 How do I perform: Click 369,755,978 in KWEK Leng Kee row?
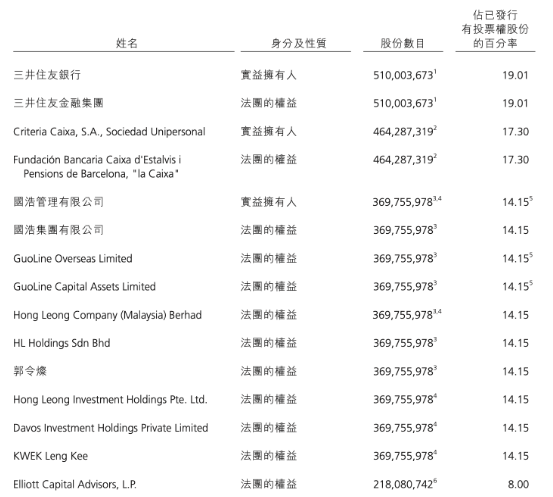point(403,456)
